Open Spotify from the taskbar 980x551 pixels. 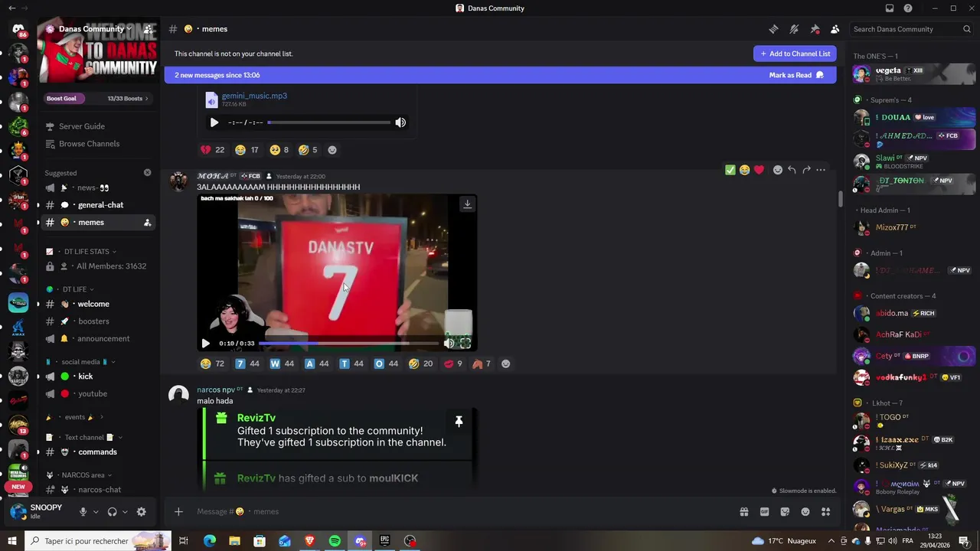[335, 541]
